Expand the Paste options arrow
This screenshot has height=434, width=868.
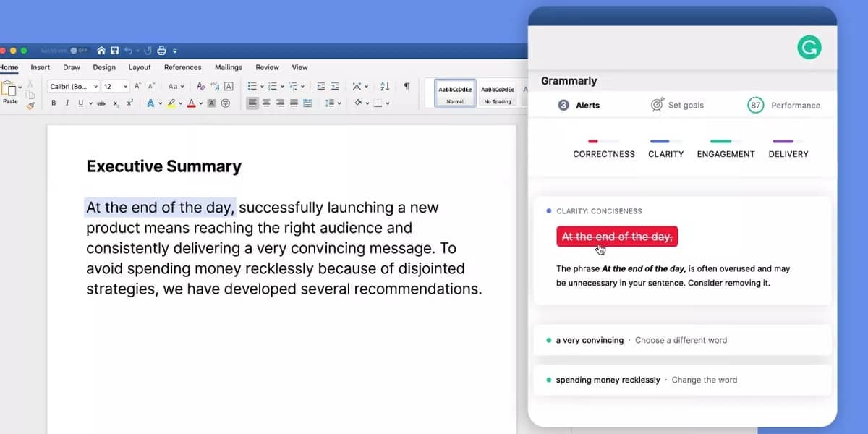(x=20, y=88)
